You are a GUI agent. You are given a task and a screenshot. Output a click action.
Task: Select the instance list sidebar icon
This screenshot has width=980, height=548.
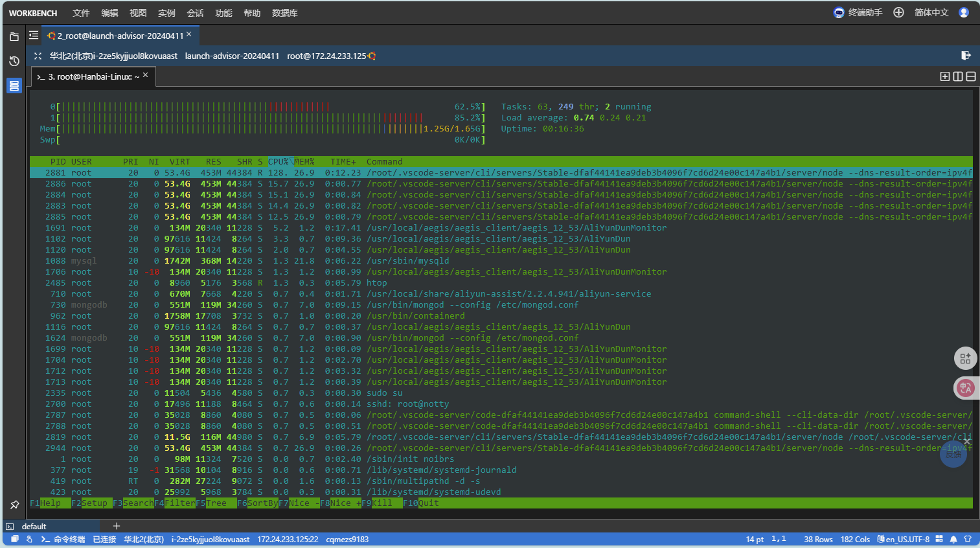click(14, 86)
